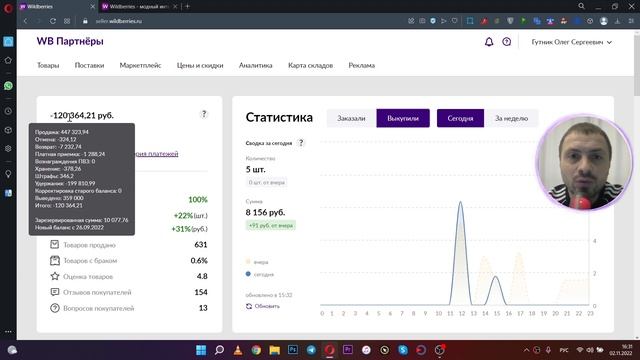Select the Сегодня period filter
640x360 pixels.
[460, 118]
